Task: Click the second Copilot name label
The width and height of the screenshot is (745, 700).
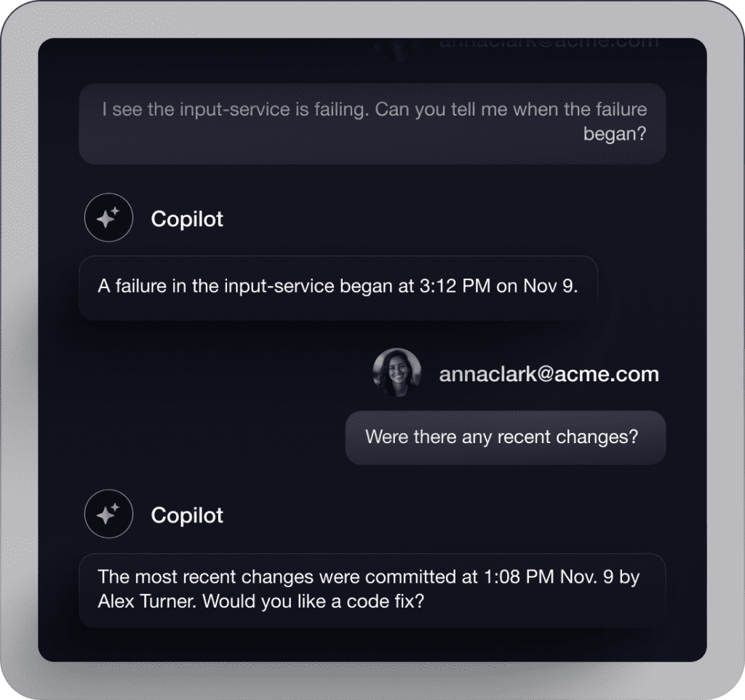Action: [x=187, y=515]
